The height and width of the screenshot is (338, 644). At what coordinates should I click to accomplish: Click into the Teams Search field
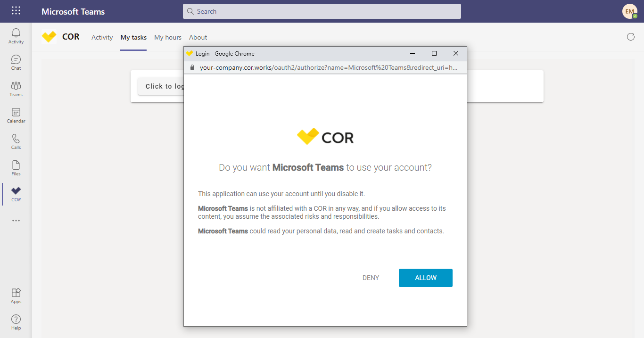click(322, 11)
